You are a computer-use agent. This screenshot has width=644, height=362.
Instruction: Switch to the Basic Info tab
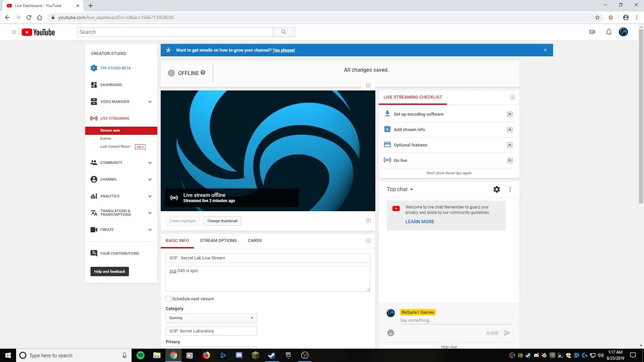(177, 241)
